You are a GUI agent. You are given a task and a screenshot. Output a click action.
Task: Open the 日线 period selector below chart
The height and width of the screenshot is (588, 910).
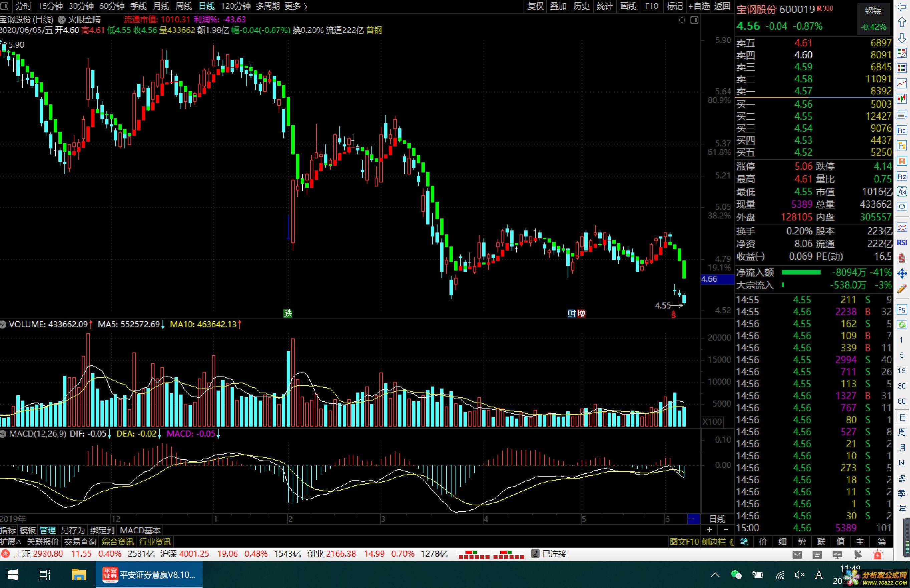pos(717,519)
